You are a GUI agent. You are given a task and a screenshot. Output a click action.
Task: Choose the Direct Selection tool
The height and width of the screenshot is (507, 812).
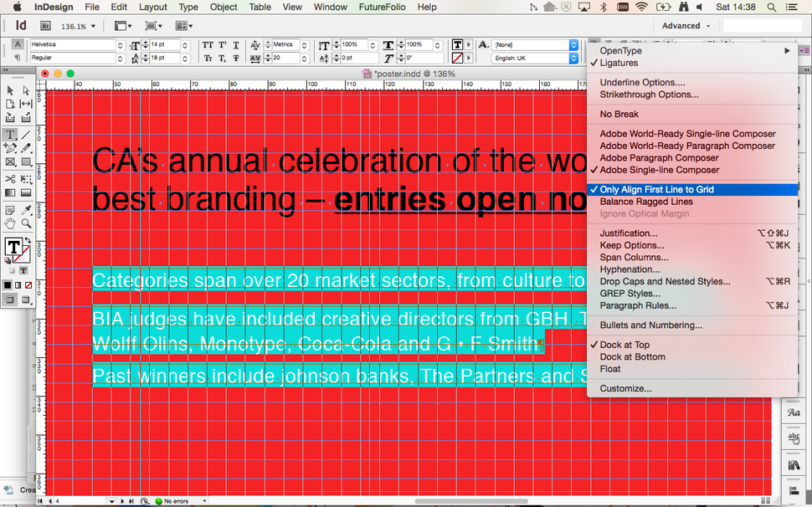coord(25,90)
